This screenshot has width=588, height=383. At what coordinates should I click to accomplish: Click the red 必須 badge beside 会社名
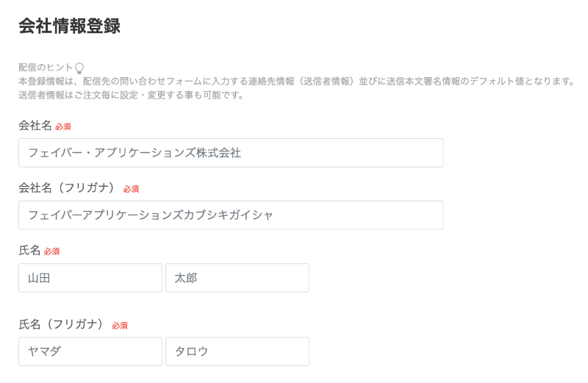[x=63, y=126]
